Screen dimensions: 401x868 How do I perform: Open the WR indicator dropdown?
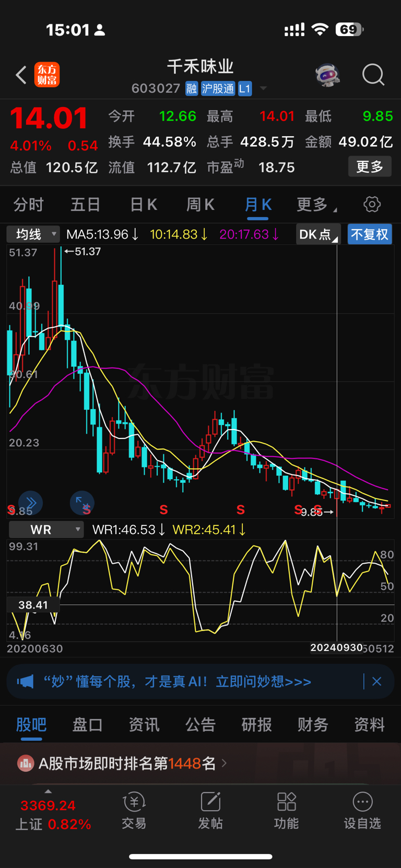(46, 530)
